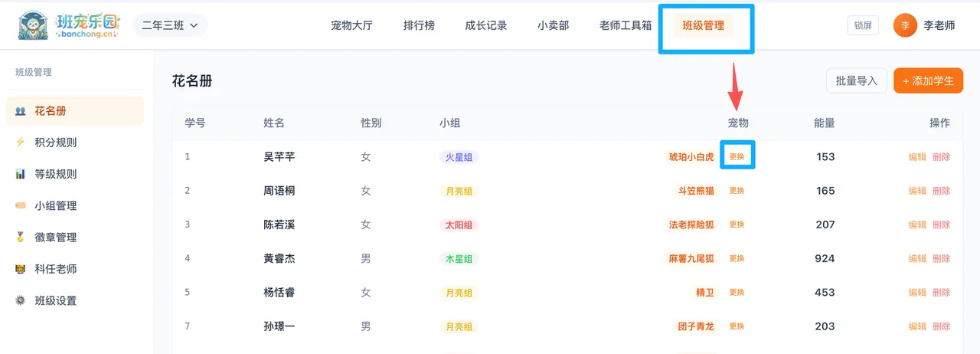980x354 pixels.
Task: Click the 能量 column header
Action: pos(825,123)
